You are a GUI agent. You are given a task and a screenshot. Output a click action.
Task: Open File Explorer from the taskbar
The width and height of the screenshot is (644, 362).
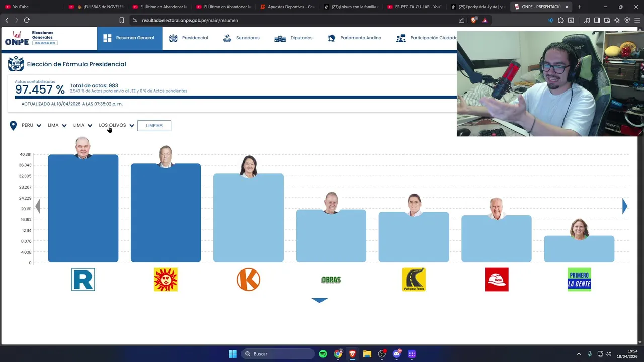(x=367, y=354)
